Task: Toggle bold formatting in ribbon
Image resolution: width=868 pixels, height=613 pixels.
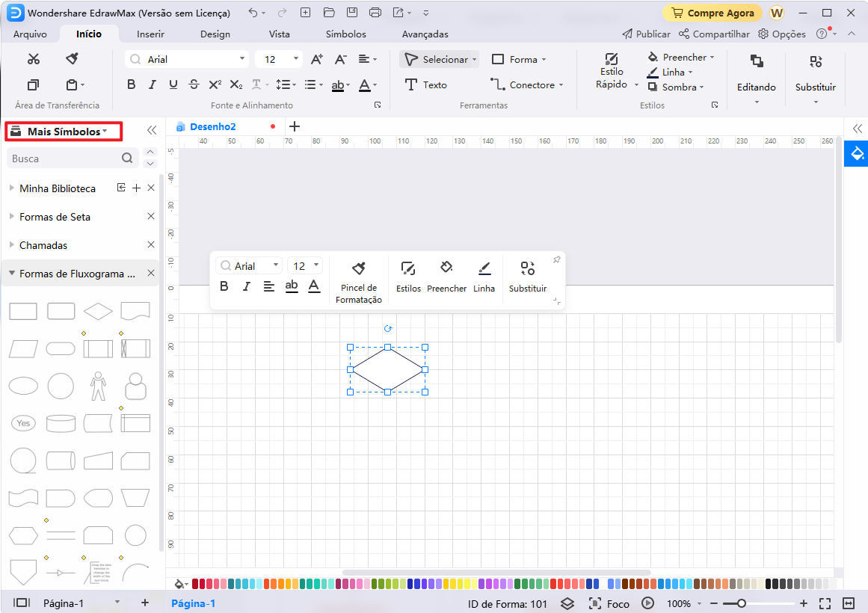Action: click(132, 84)
